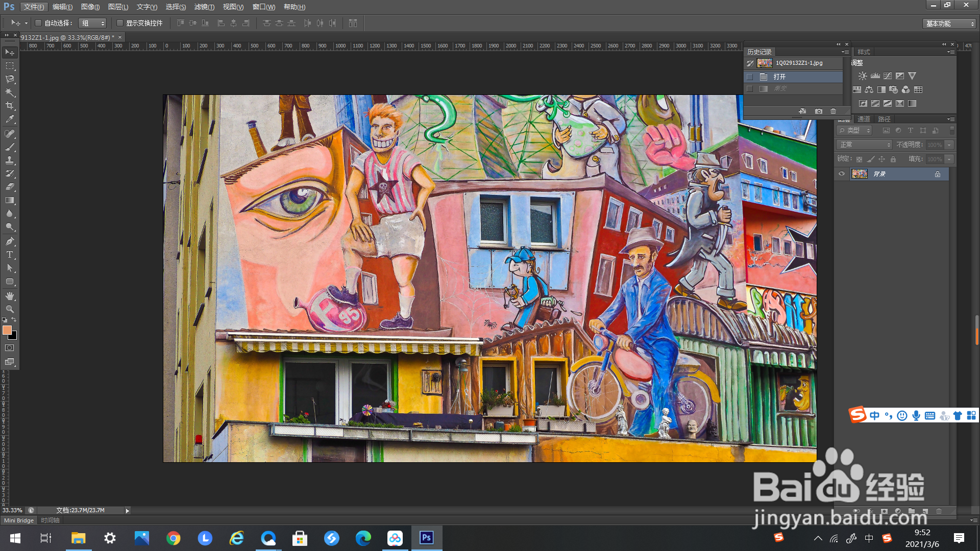Create new snapshot camera icon in History

[x=819, y=111]
